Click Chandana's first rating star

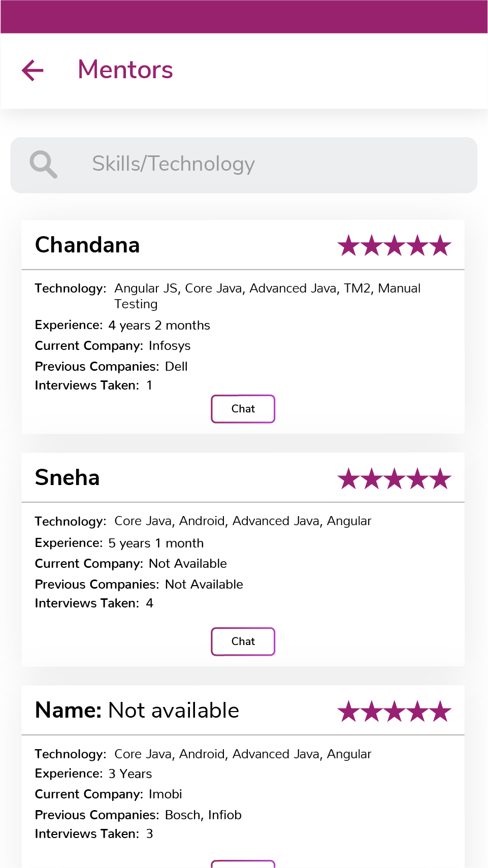tap(349, 246)
